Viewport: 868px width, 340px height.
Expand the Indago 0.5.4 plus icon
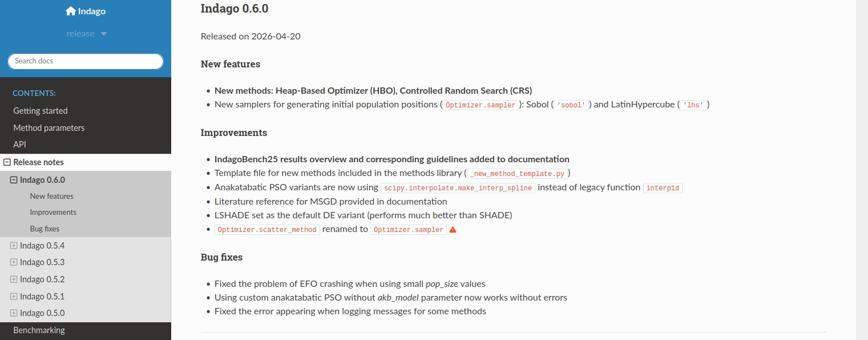point(14,246)
